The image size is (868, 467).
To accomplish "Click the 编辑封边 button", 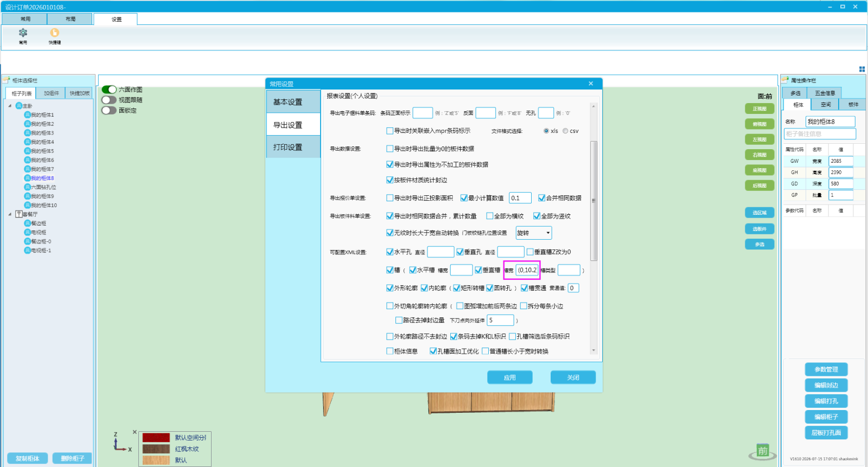I will click(x=826, y=385).
